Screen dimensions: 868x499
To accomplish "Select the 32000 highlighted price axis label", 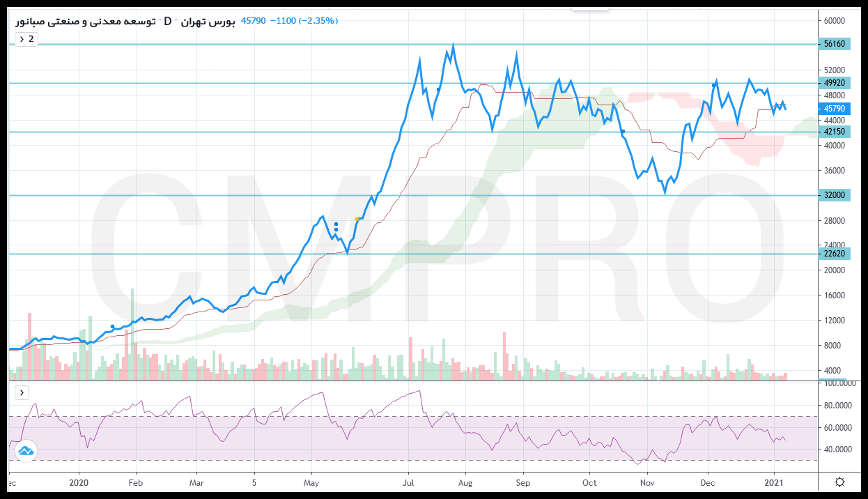I will pyautogui.click(x=834, y=195).
